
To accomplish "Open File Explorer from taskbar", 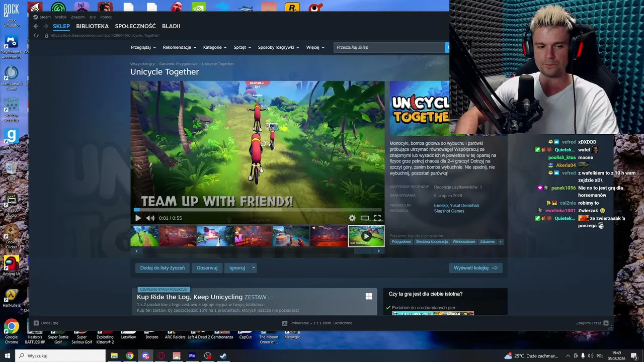I will point(114,356).
